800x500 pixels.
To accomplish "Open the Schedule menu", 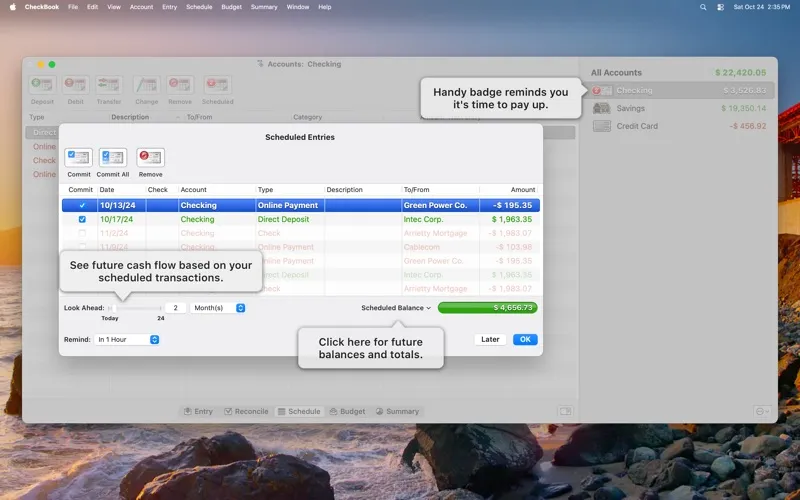I will point(199,7).
